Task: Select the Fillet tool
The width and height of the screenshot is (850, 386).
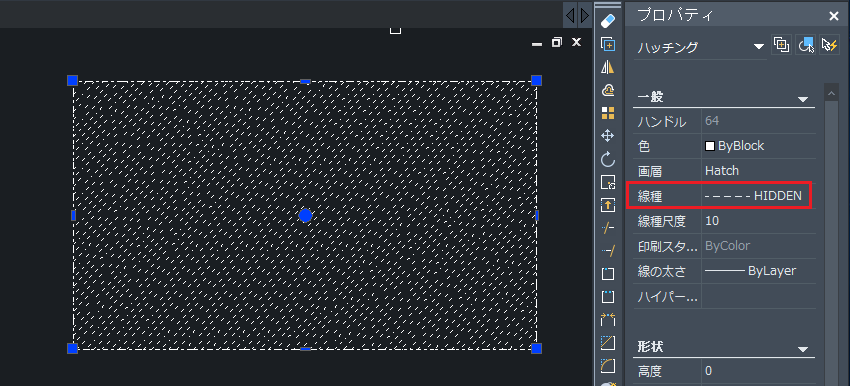Action: coord(608,366)
